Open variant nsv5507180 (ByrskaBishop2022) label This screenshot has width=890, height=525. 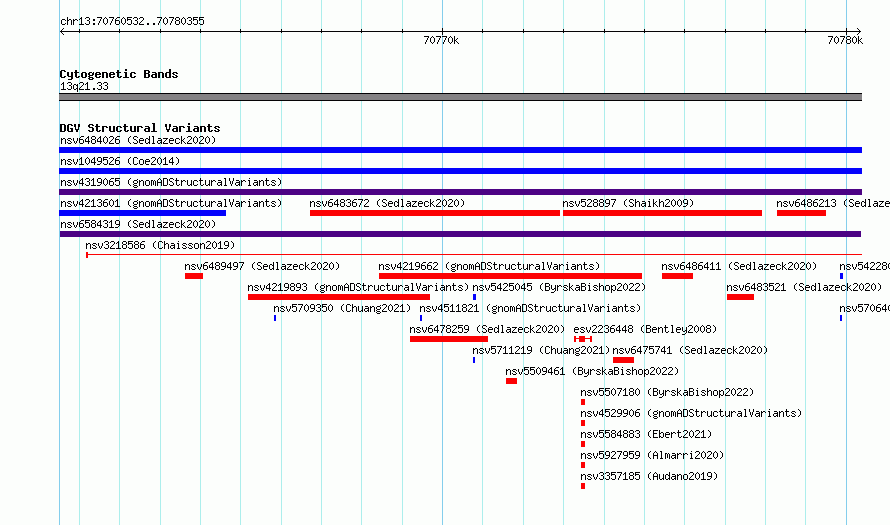point(667,392)
